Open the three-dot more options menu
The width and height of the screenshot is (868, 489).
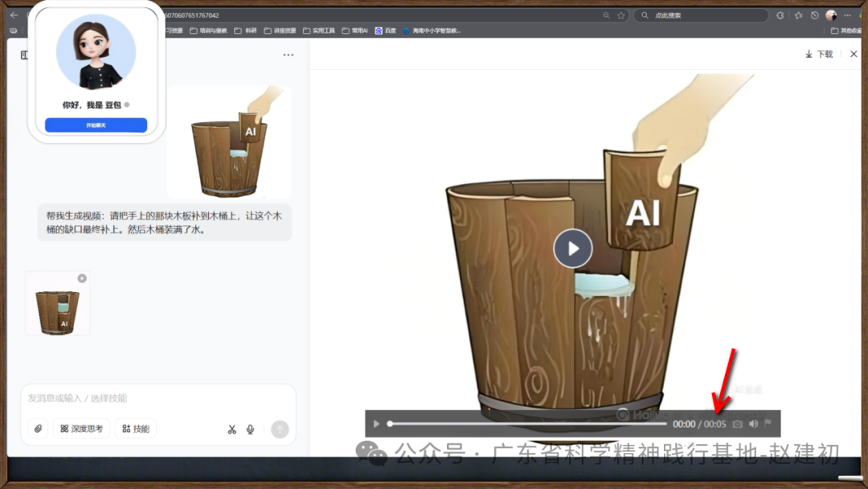[288, 55]
